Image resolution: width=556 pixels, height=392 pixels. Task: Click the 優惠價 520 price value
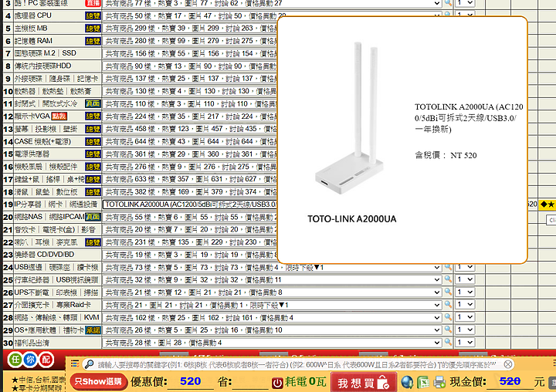click(x=191, y=381)
